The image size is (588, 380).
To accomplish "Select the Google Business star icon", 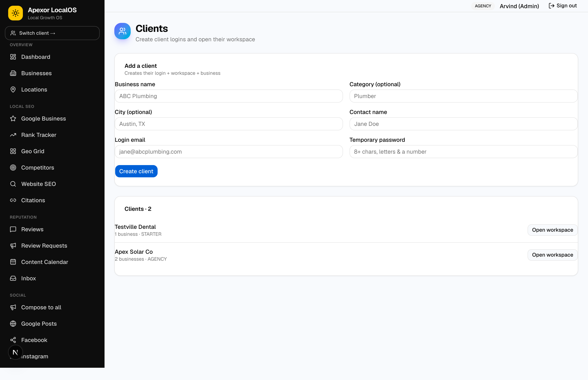I will [13, 119].
